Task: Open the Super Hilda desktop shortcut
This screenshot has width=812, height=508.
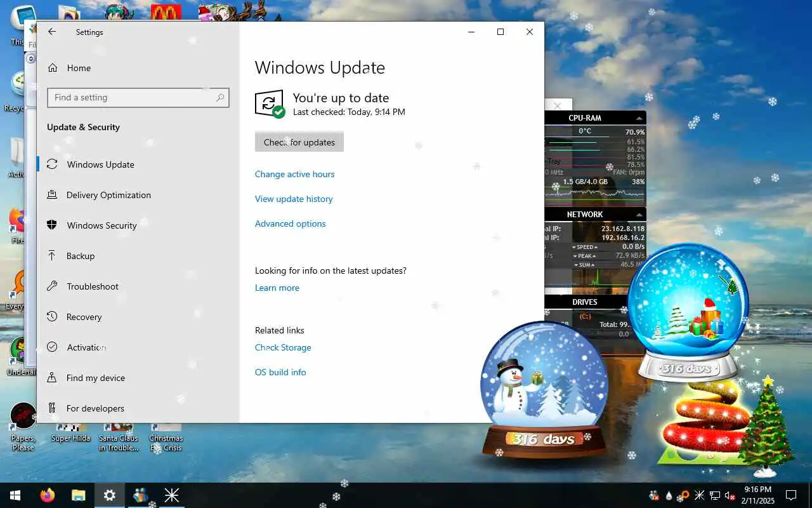Action: [70, 433]
